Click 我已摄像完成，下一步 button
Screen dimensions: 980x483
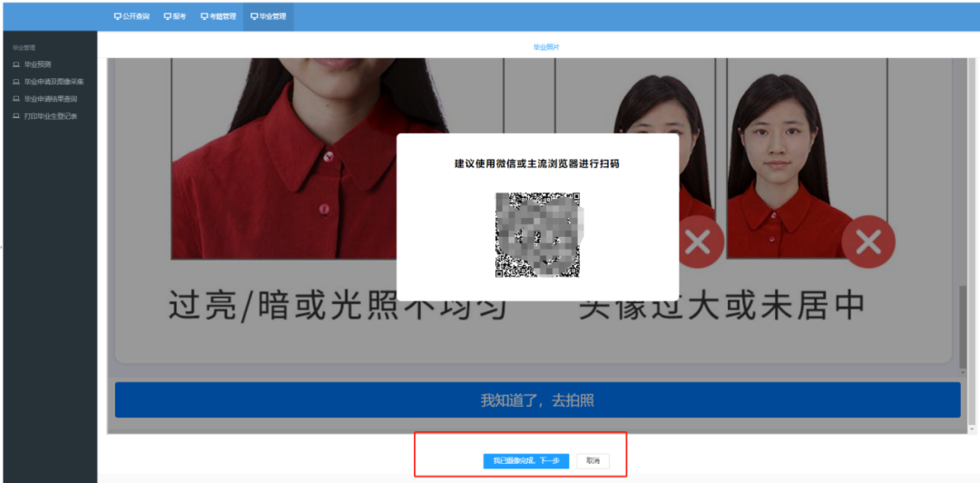point(525,461)
